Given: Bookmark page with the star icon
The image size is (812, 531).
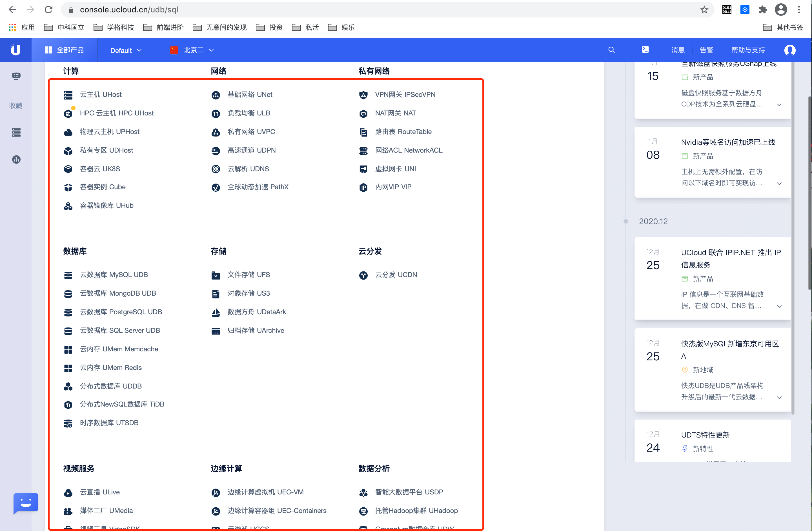Looking at the screenshot, I should [x=704, y=10].
